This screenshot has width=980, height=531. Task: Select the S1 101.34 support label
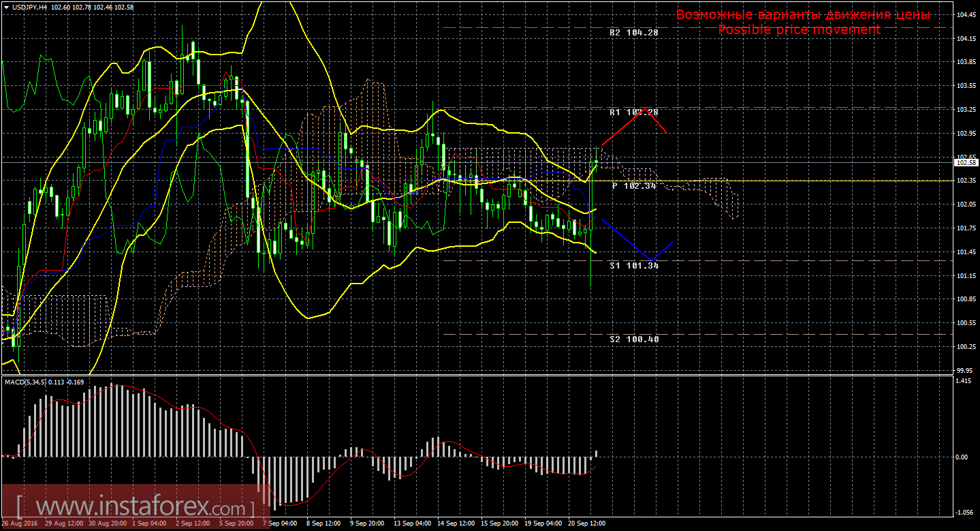(633, 266)
